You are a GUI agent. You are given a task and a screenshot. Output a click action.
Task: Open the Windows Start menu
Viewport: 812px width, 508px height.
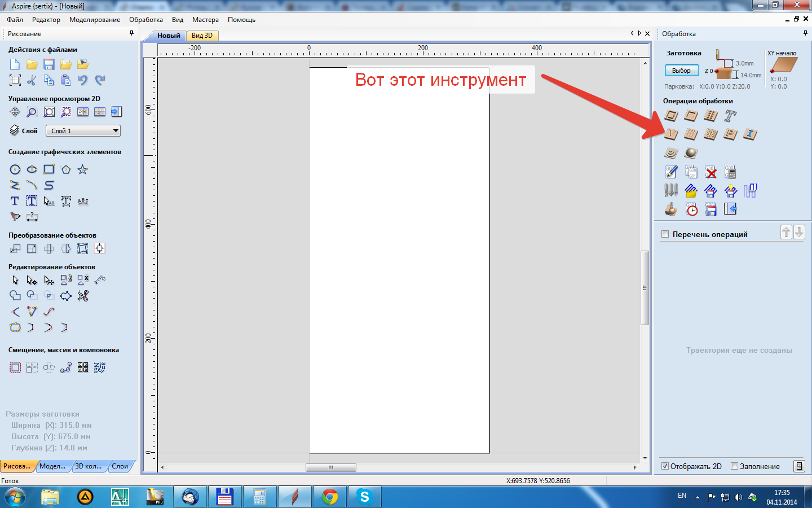[x=15, y=497]
